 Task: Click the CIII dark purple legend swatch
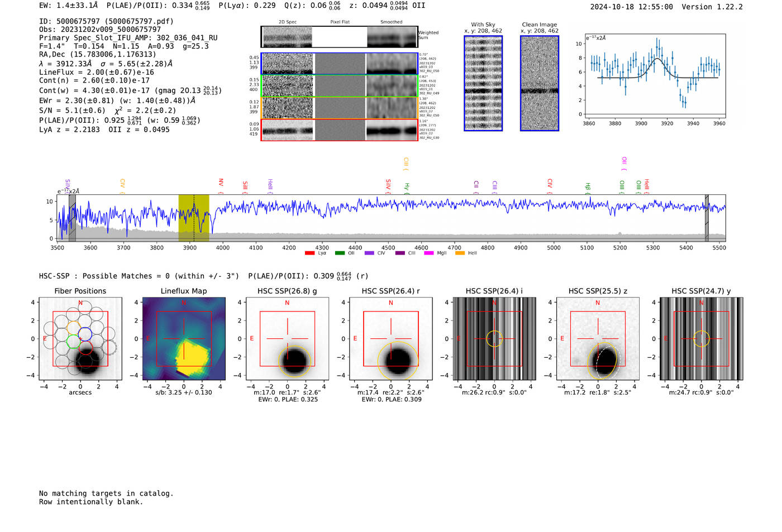click(400, 253)
